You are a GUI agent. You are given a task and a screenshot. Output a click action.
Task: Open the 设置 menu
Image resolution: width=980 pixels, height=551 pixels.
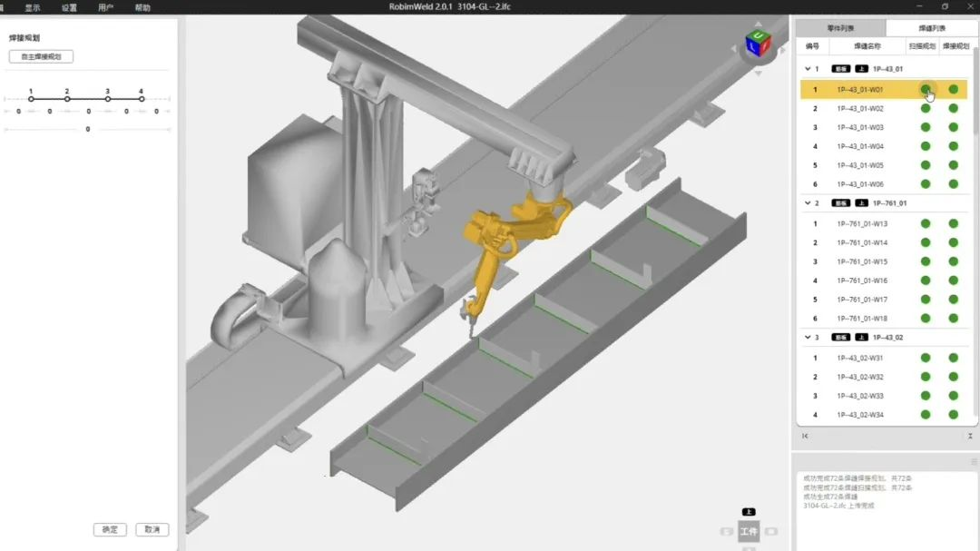69,7
